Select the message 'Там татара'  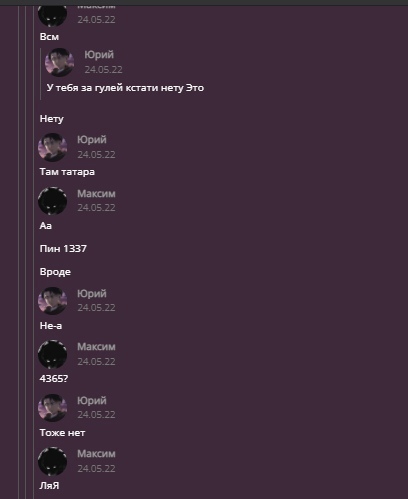[x=67, y=172]
